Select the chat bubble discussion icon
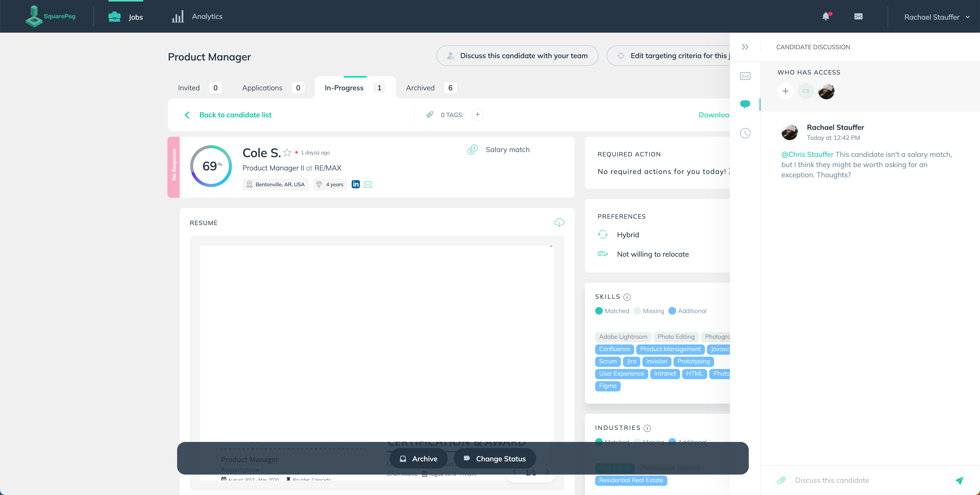This screenshot has height=495, width=980. 745,104
